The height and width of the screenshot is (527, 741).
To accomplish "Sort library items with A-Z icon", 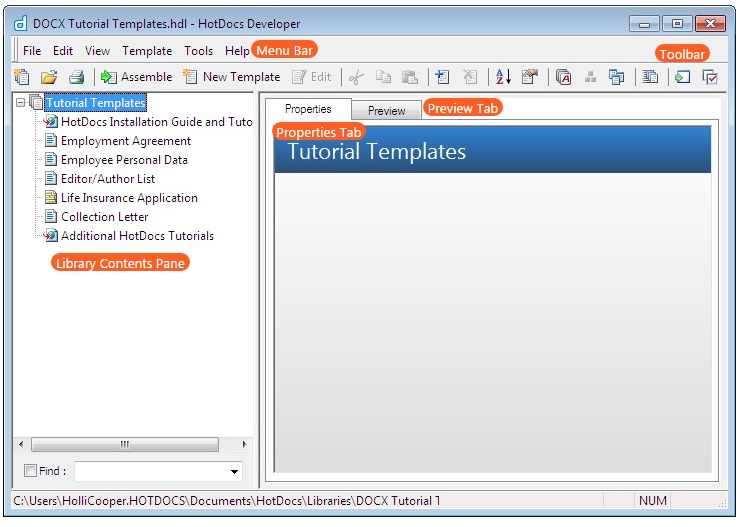I will (x=503, y=77).
